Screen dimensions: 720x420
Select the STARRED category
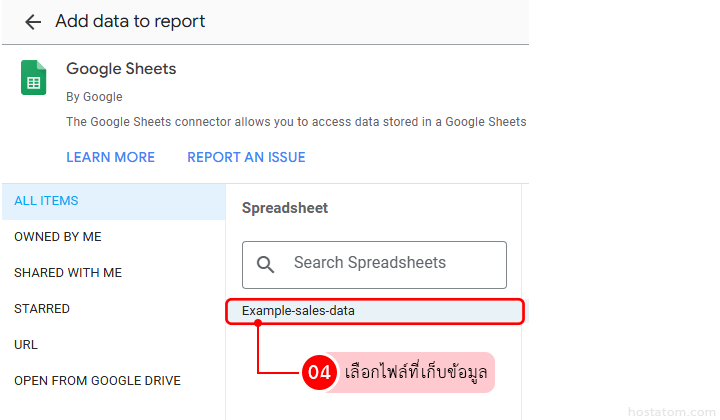pos(42,309)
